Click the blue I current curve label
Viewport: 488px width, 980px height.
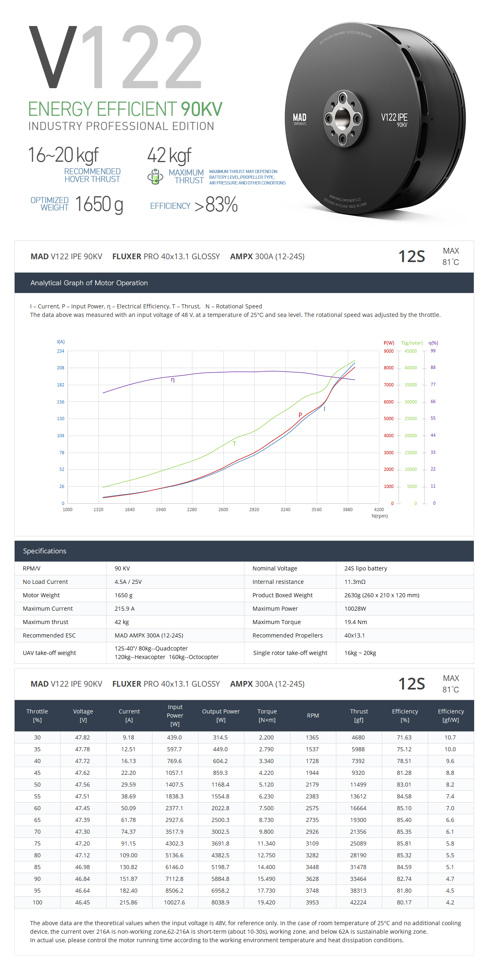pyautogui.click(x=325, y=409)
